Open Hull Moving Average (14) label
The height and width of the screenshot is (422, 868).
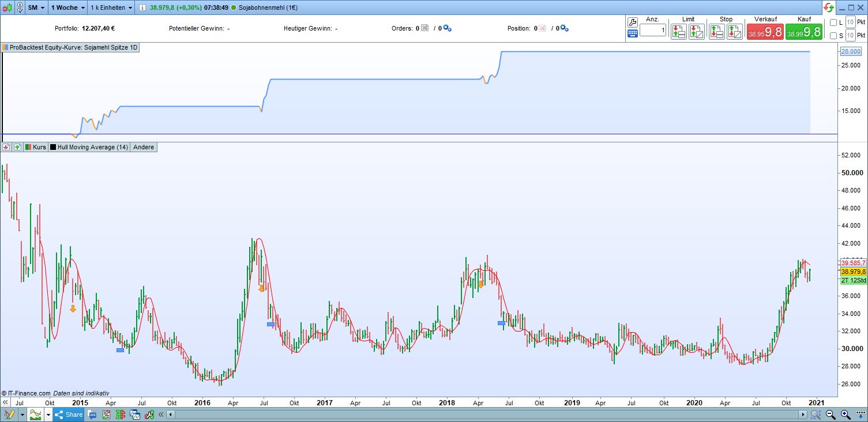click(89, 147)
